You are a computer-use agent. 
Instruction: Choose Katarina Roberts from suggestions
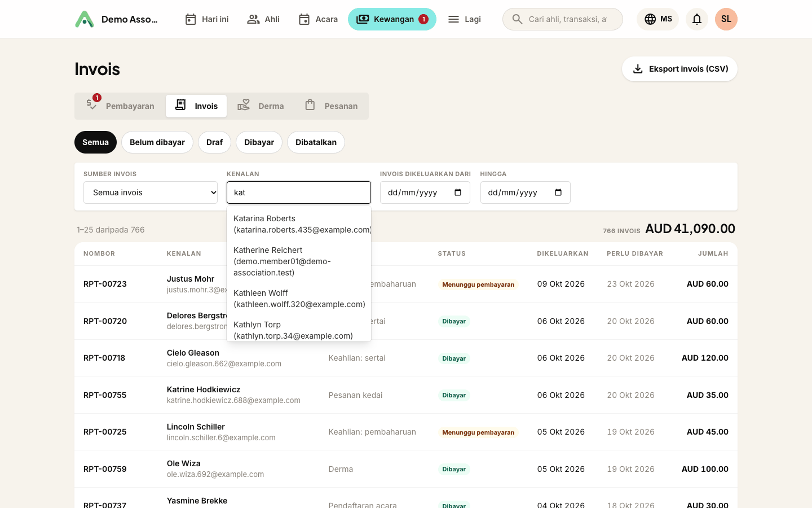(299, 224)
